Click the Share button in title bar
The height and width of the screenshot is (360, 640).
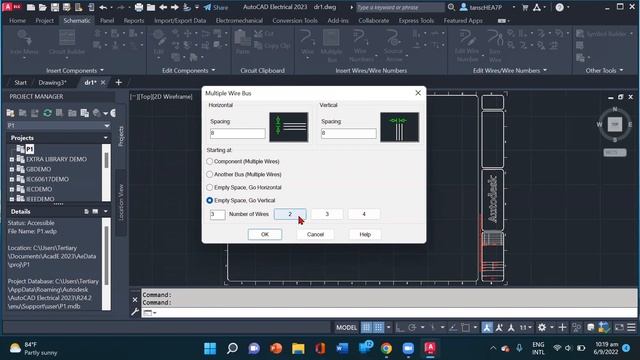click(216, 7)
